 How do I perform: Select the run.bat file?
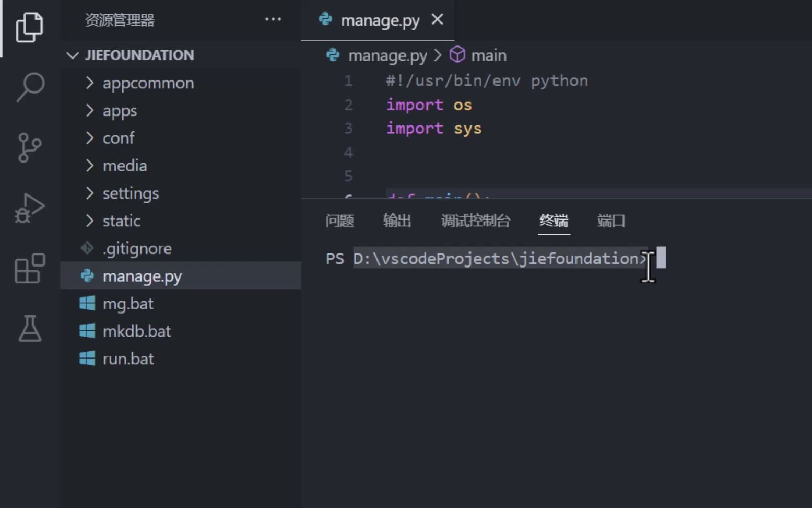tap(128, 359)
